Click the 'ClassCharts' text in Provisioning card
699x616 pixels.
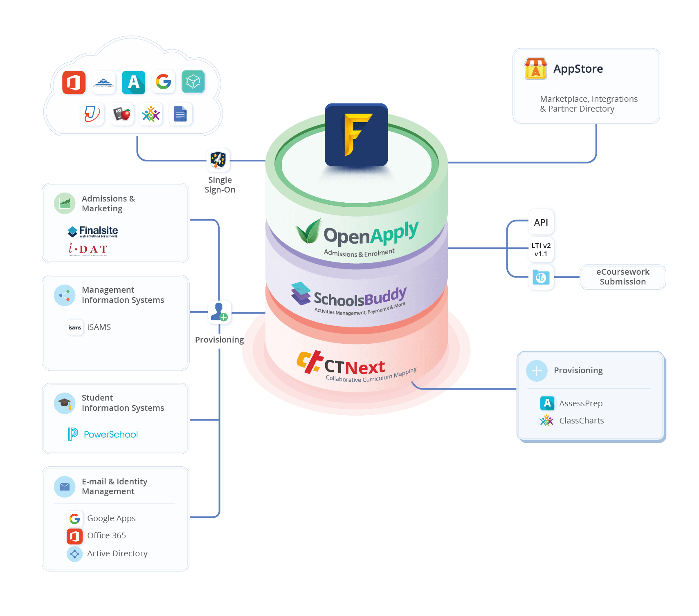581,421
